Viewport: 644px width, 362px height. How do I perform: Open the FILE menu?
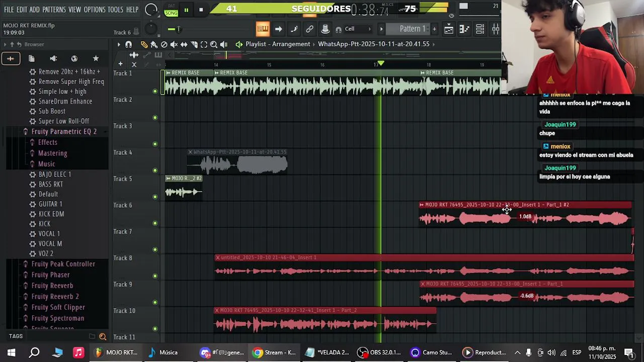pos(9,10)
